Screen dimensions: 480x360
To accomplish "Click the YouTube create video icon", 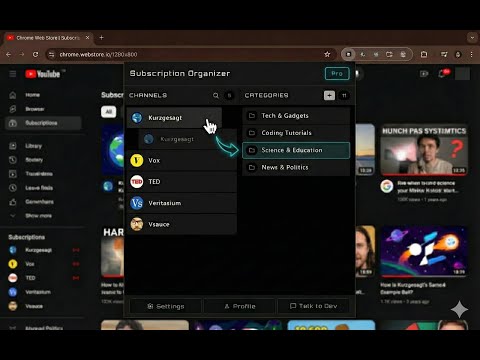I will tap(424, 74).
